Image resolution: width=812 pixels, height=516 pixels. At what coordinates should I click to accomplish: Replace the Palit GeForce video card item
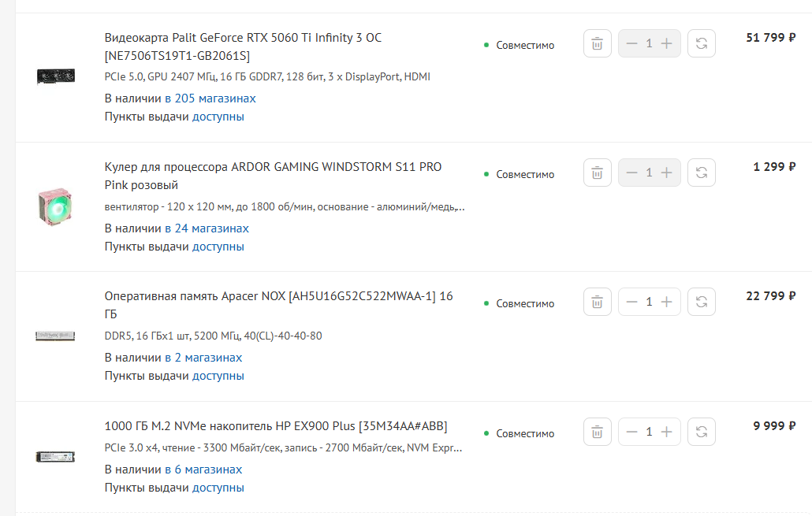pos(701,43)
